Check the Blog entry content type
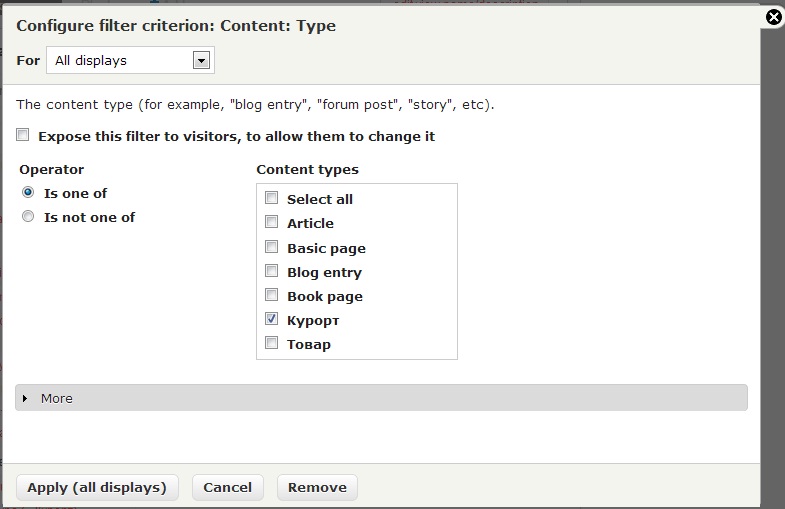 [x=271, y=271]
